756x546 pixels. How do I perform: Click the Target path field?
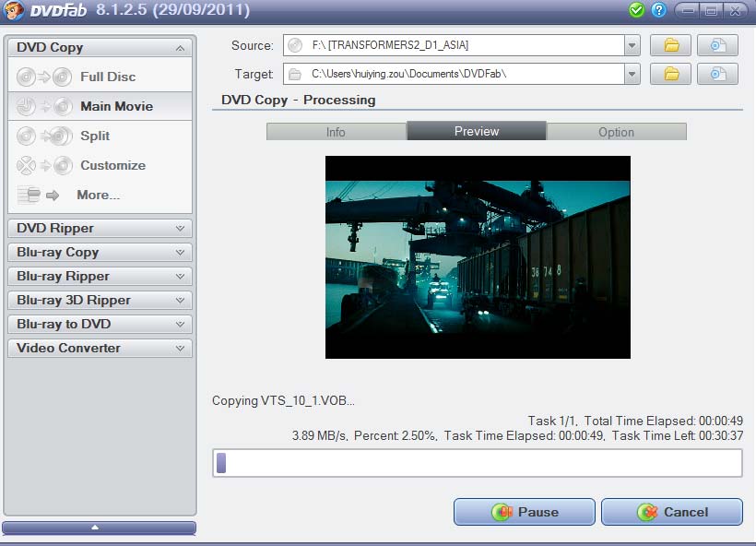point(461,75)
